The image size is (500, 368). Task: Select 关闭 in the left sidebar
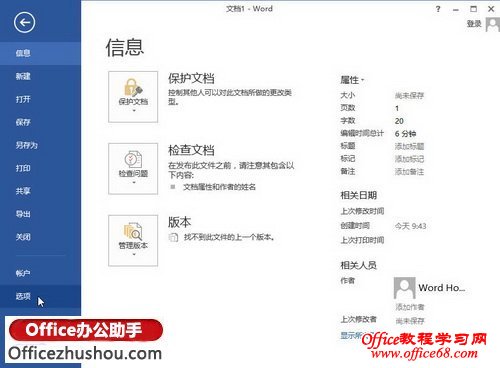tap(40, 237)
